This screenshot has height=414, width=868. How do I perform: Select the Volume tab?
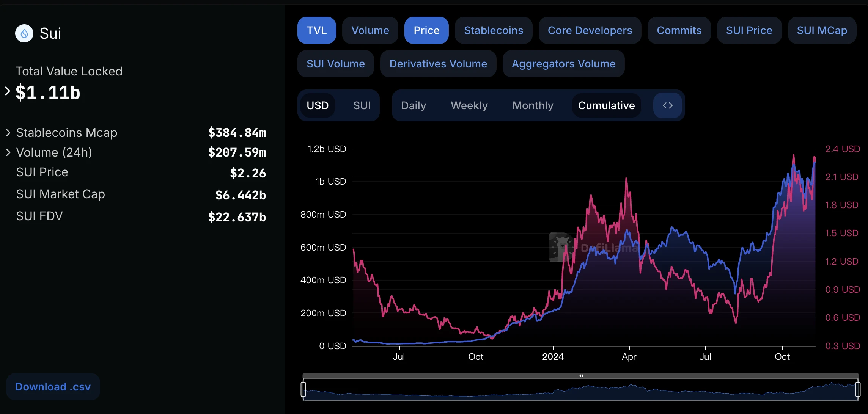click(x=370, y=30)
